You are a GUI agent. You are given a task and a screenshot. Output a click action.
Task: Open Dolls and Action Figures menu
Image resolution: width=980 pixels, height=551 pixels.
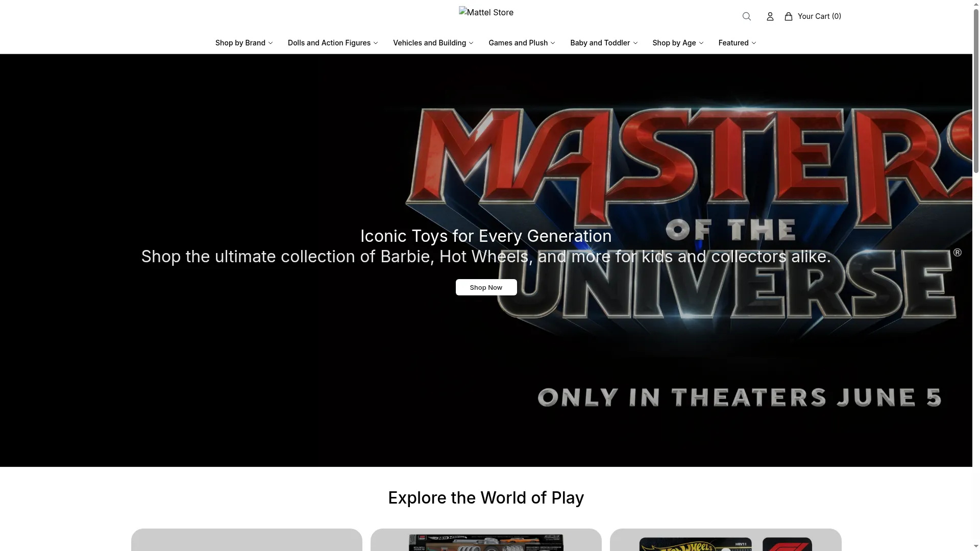[333, 43]
